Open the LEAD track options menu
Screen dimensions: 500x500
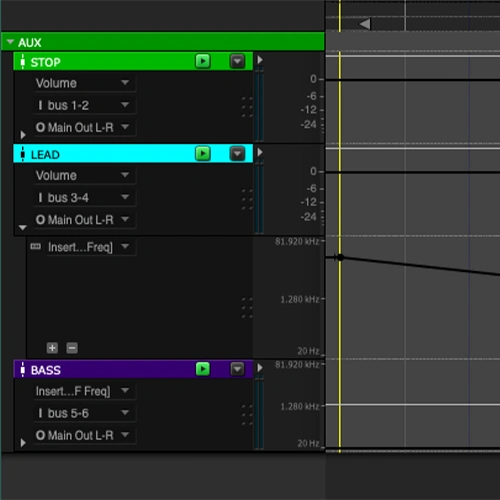(237, 154)
